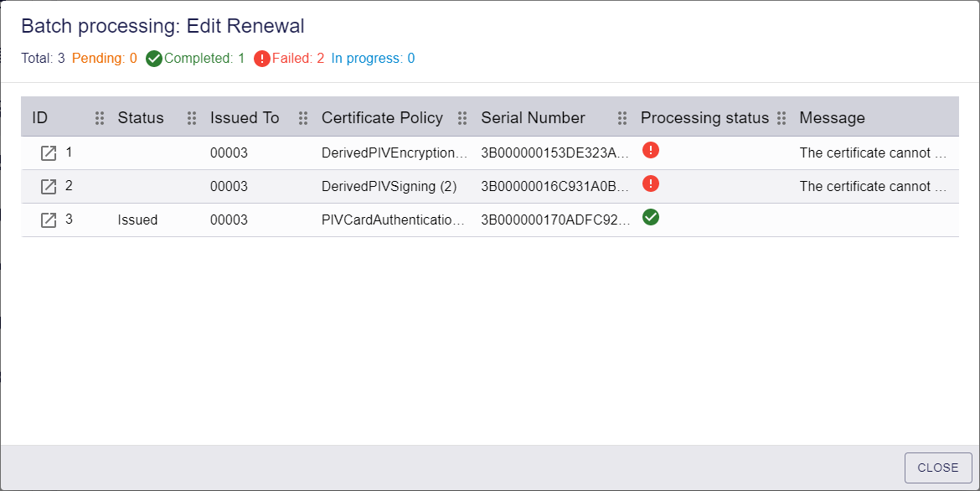Image resolution: width=980 pixels, height=491 pixels.
Task: Sort by the Certificate Policy column header
Action: point(382,117)
